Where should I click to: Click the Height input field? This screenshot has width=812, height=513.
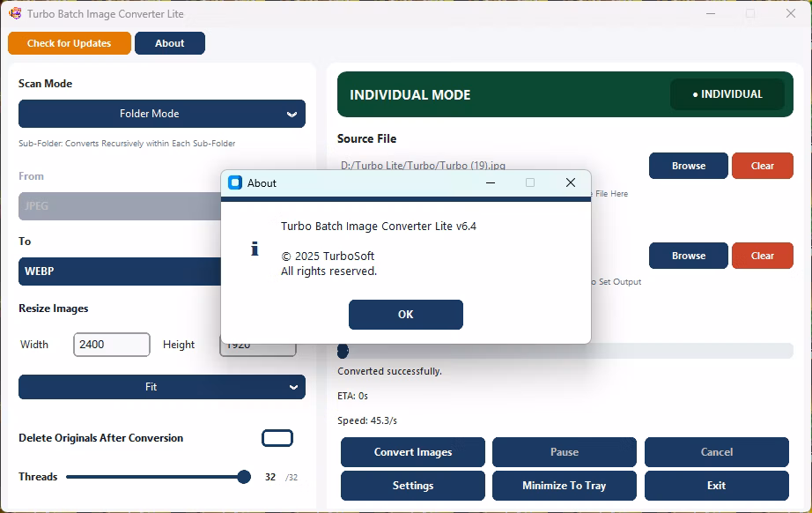(258, 350)
